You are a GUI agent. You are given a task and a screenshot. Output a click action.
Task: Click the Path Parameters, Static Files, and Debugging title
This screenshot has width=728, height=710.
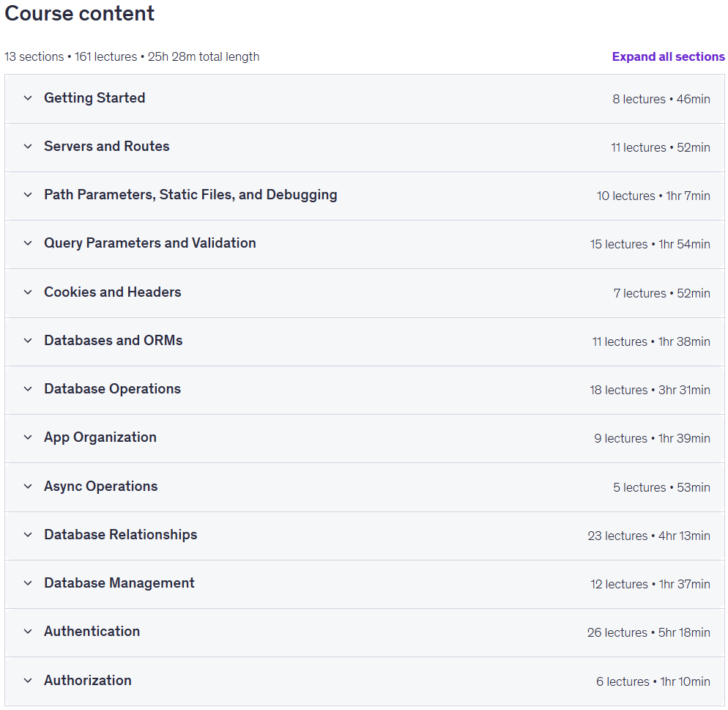[190, 195]
